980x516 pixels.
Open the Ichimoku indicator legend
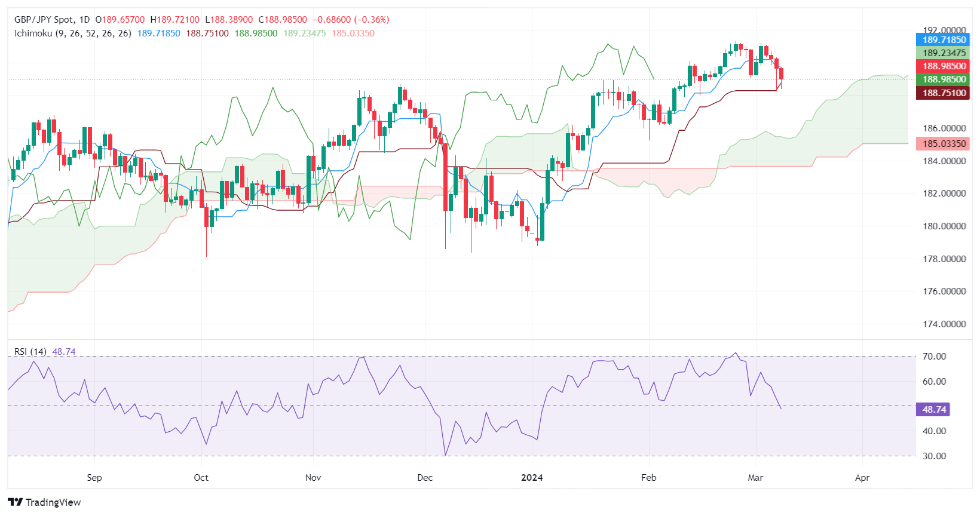point(73,33)
